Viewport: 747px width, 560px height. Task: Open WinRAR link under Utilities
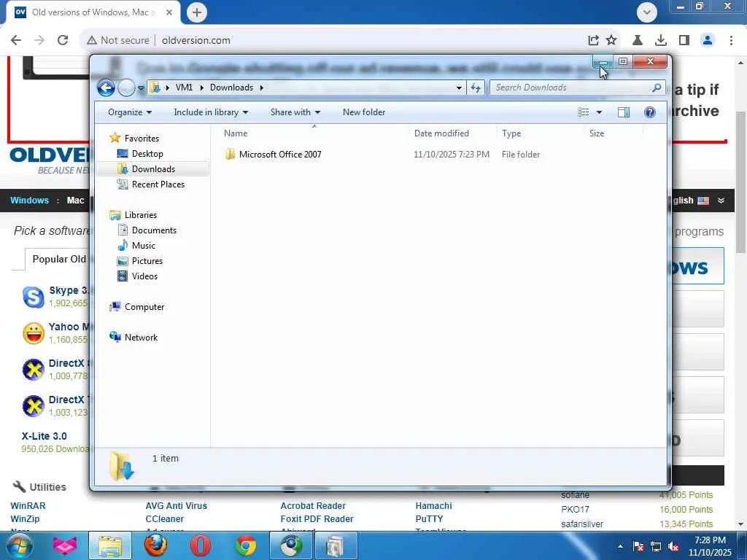[28, 506]
